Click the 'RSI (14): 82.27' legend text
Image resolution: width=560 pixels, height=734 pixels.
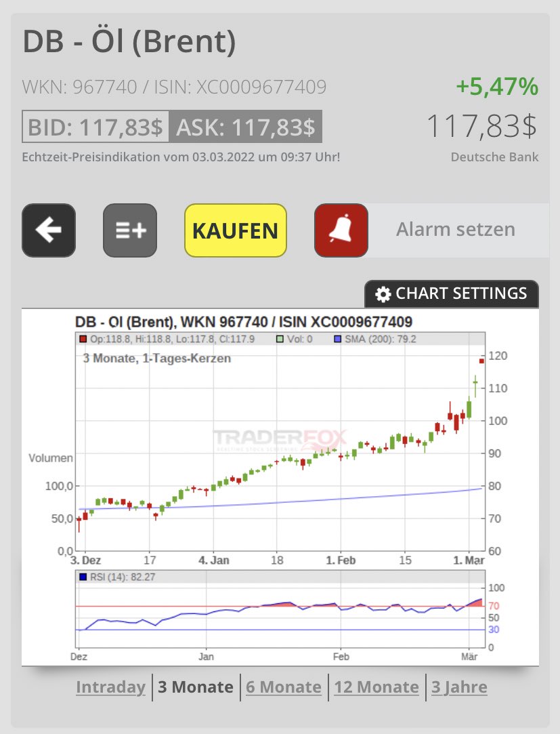click(123, 577)
